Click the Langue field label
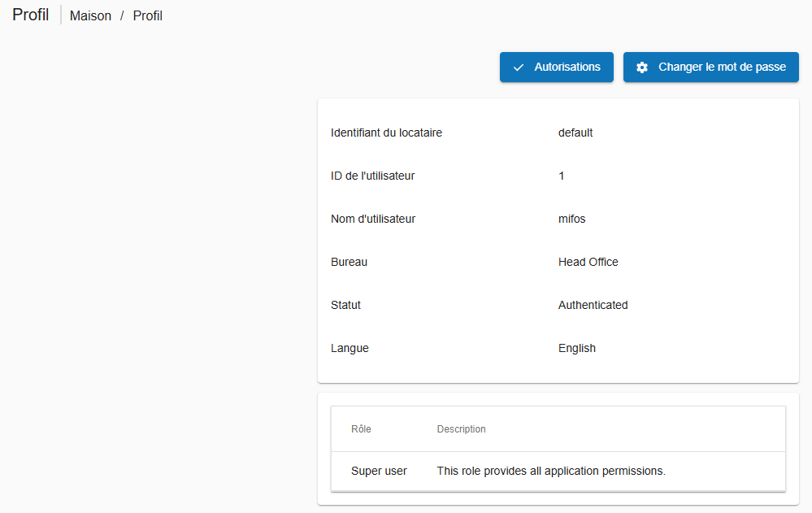Viewport: 812px width, 513px height. pos(350,348)
